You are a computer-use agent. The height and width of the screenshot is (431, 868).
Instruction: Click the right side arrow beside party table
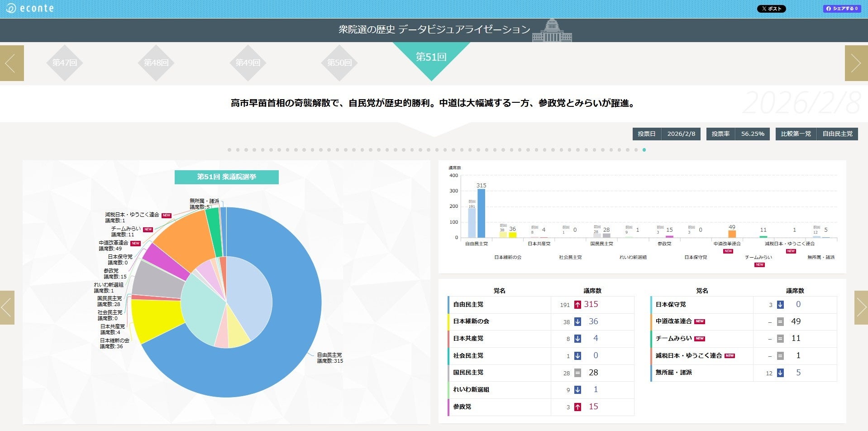(861, 307)
